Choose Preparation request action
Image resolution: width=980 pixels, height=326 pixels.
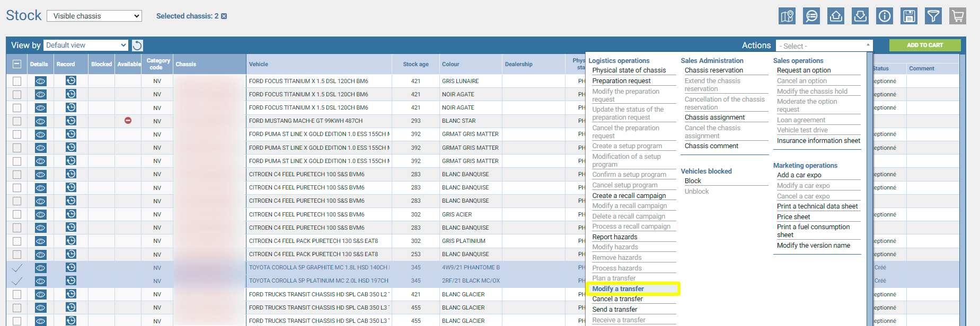(622, 81)
